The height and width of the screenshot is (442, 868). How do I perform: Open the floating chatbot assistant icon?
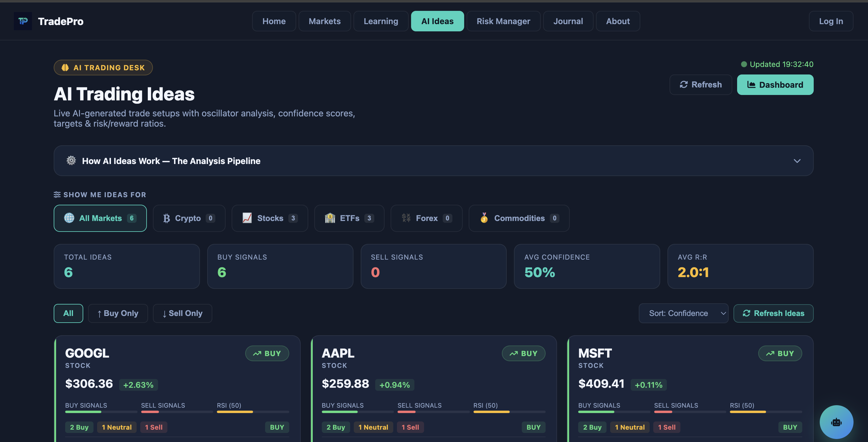(836, 422)
